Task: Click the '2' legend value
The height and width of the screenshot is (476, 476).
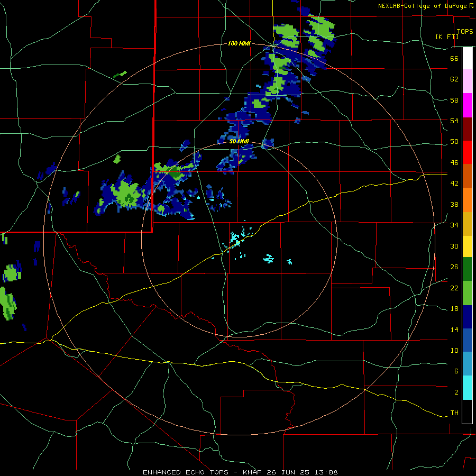Action: [x=456, y=392]
